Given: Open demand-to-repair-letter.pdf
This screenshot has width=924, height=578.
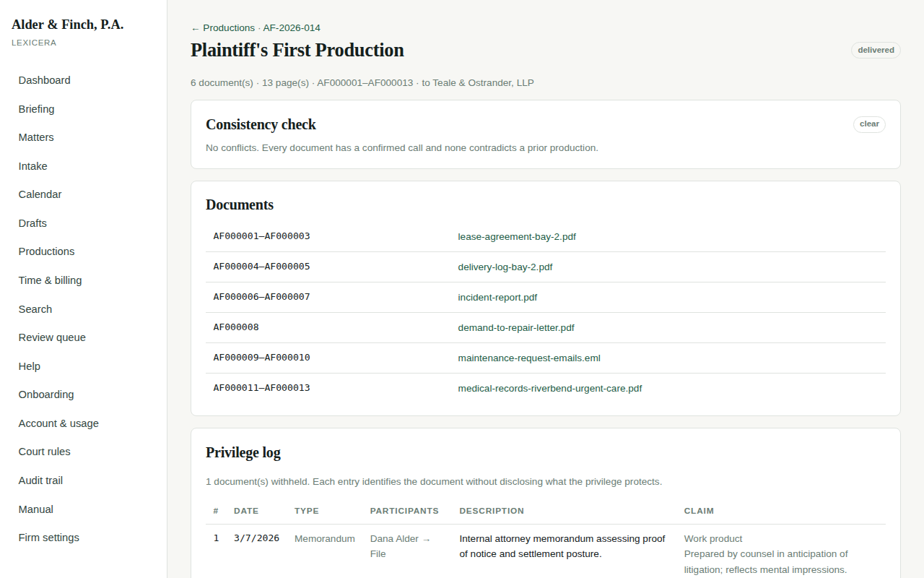Looking at the screenshot, I should (x=516, y=327).
